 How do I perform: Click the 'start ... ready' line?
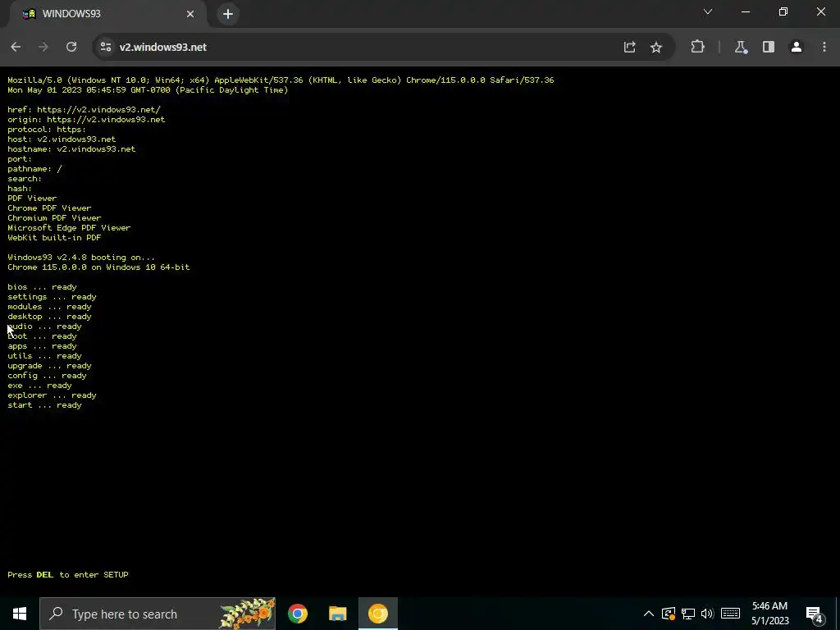click(44, 405)
